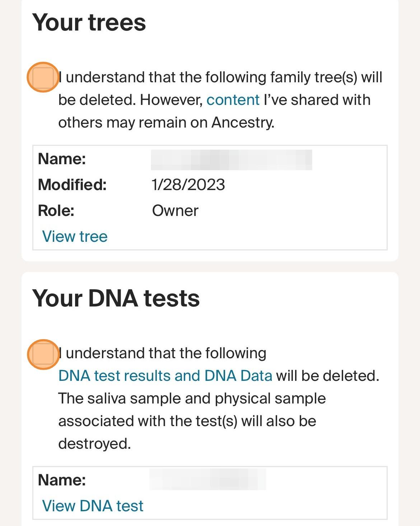Open the "content" link in trees section
420x526 pixels.
click(233, 100)
